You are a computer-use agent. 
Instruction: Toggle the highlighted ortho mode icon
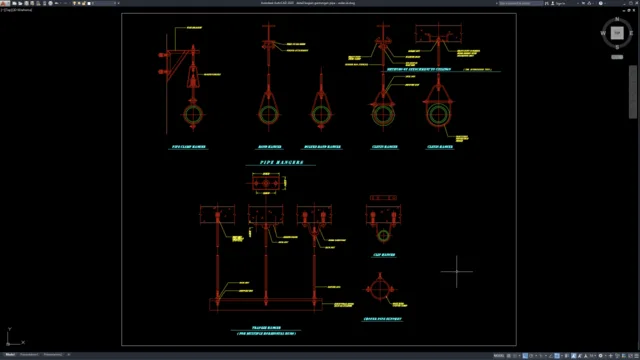[x=525, y=356]
